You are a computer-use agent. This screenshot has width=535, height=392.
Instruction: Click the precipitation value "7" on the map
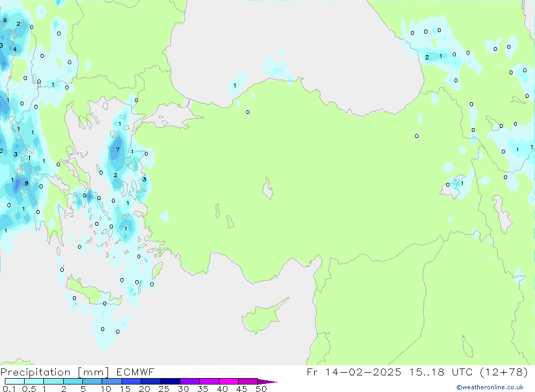(118, 149)
